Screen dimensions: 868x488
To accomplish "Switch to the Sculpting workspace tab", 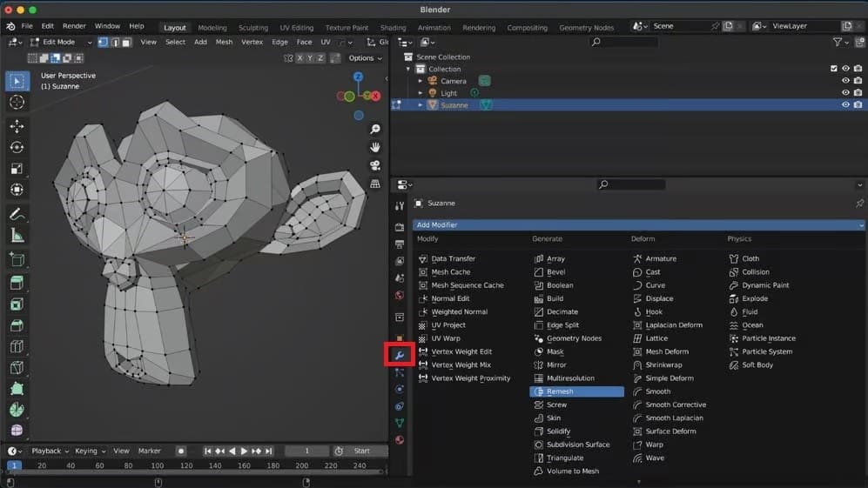I will [253, 28].
